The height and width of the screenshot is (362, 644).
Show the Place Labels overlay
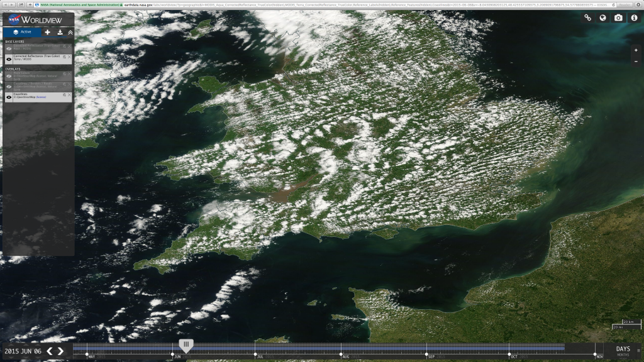point(9,76)
